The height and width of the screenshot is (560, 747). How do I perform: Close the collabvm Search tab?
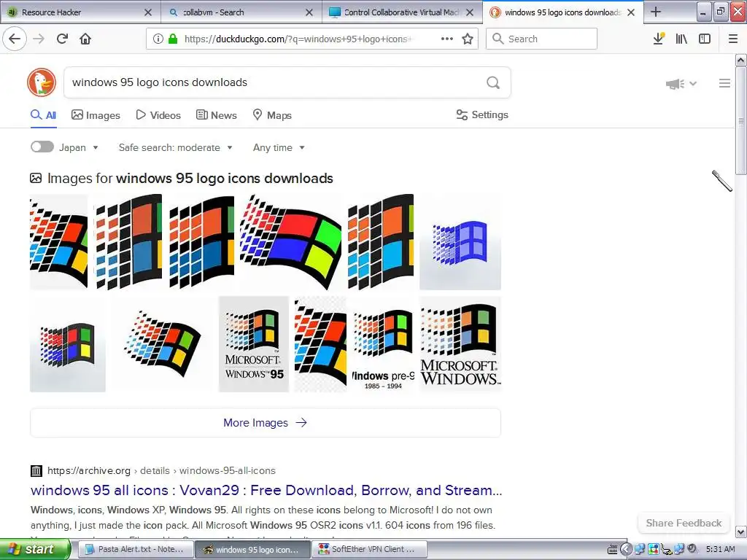(x=309, y=12)
